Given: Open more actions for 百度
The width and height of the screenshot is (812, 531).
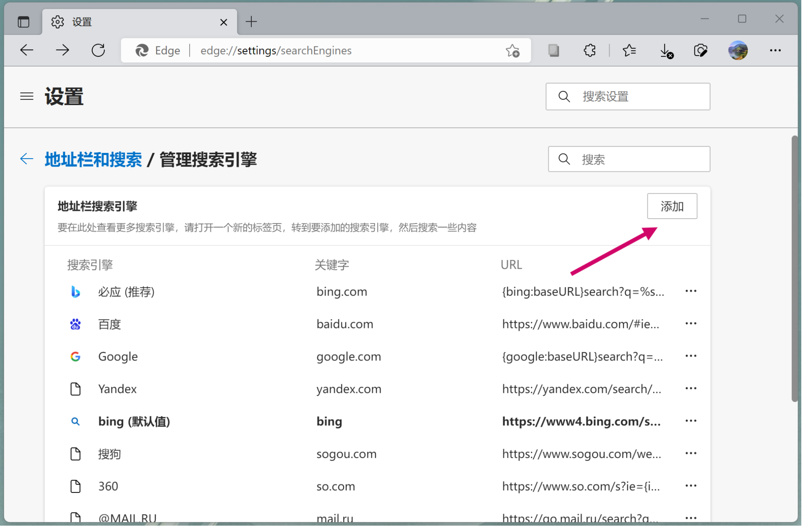Looking at the screenshot, I should pyautogui.click(x=691, y=324).
